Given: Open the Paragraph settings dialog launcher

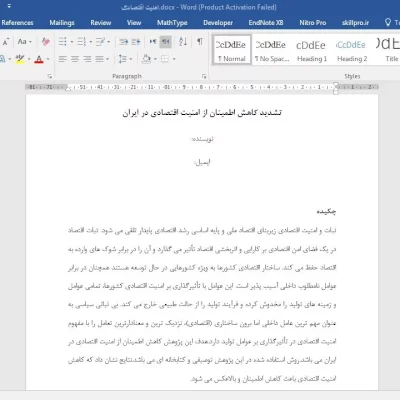Looking at the screenshot, I should click(204, 76).
